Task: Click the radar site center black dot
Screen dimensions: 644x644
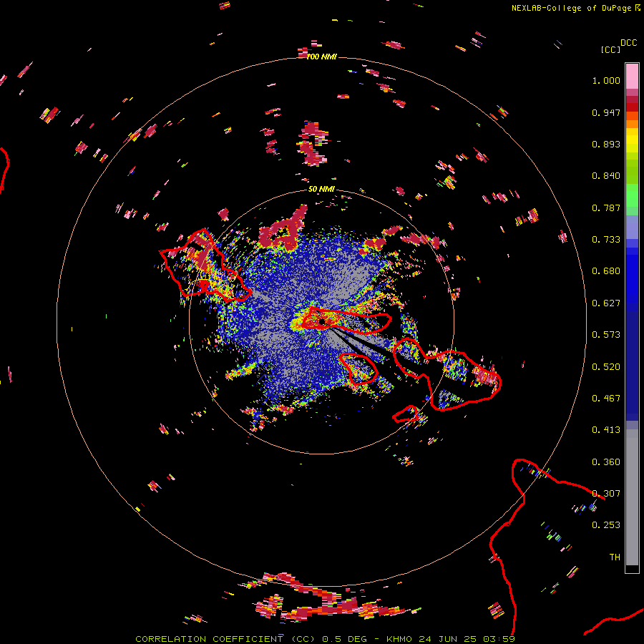Action: point(322,321)
